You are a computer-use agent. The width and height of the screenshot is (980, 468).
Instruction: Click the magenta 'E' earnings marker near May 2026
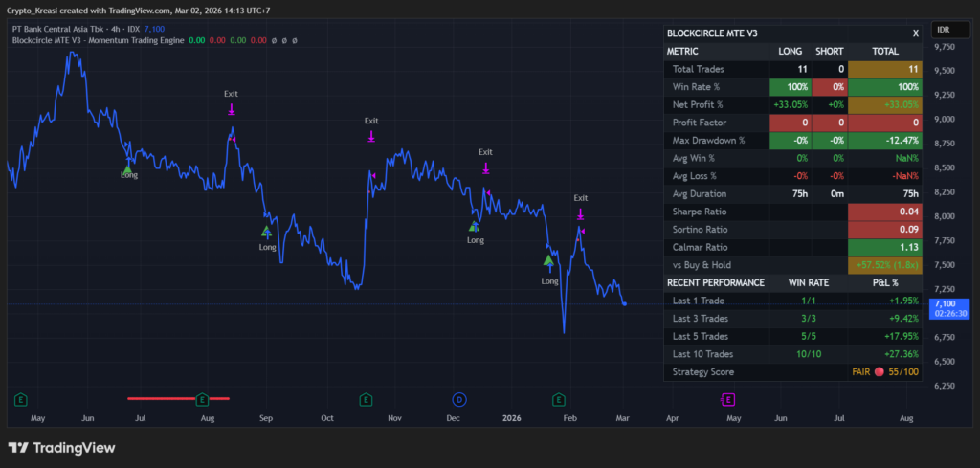[727, 398]
